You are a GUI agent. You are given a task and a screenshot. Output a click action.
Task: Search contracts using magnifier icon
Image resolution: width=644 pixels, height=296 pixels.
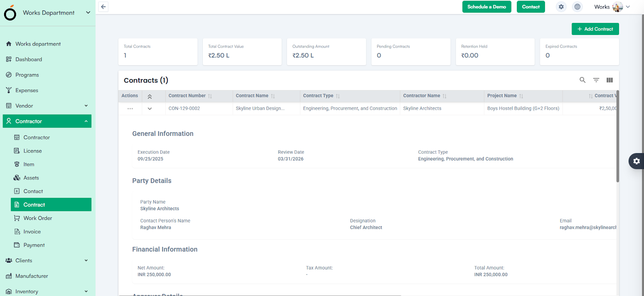tap(582, 80)
